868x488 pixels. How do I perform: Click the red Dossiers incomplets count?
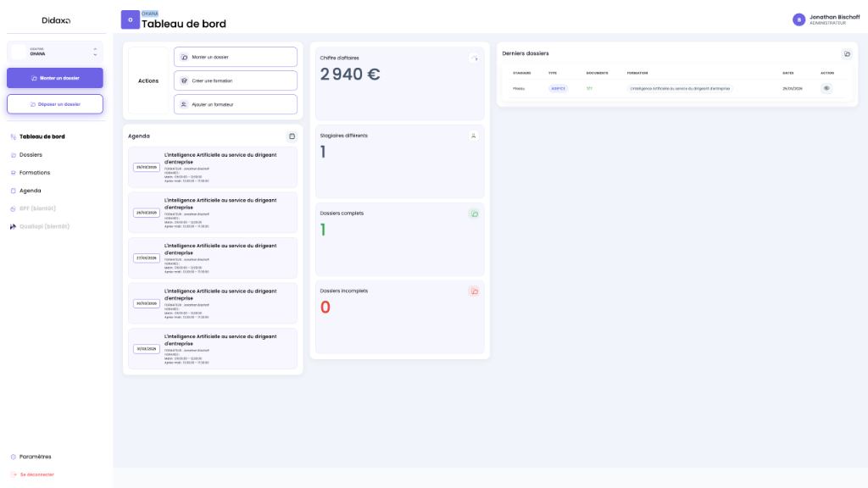[325, 307]
